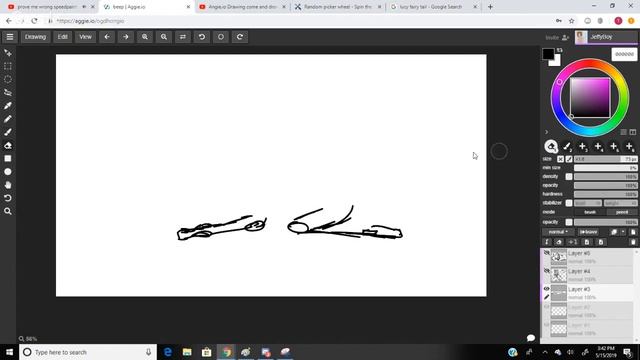Click the hex color code field
The width and height of the screenshot is (640, 360).
point(624,54)
